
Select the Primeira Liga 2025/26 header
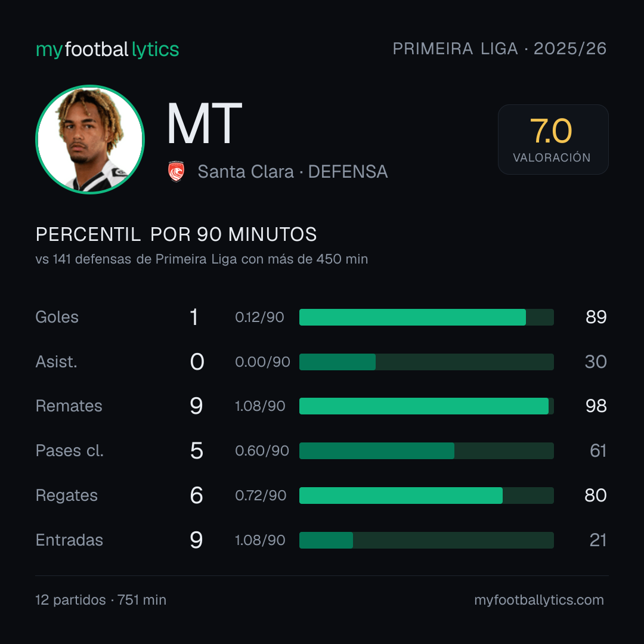(x=500, y=48)
